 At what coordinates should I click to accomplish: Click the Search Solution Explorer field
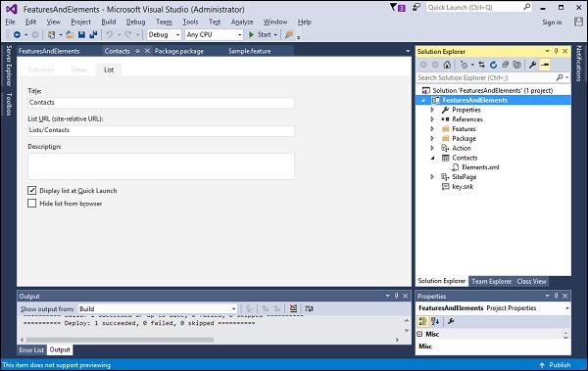(x=493, y=77)
